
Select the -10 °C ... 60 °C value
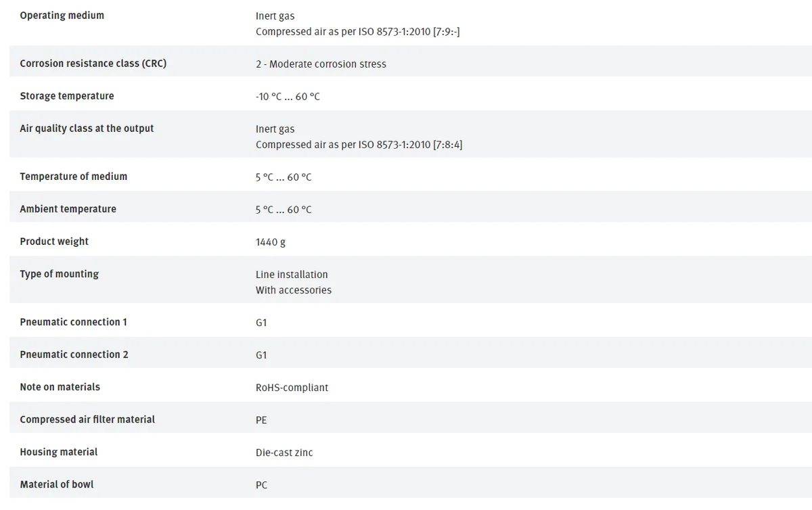point(288,97)
